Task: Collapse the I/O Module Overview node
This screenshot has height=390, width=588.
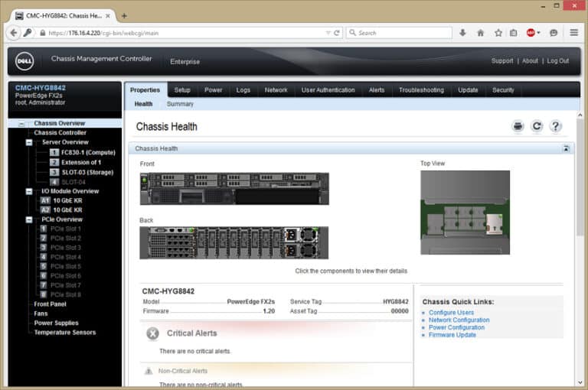Action: (x=29, y=191)
